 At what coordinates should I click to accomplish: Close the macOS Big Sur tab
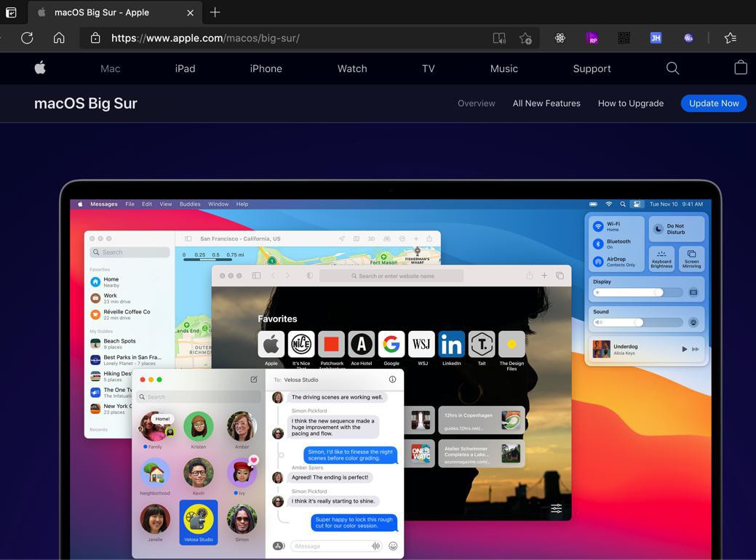pos(191,13)
